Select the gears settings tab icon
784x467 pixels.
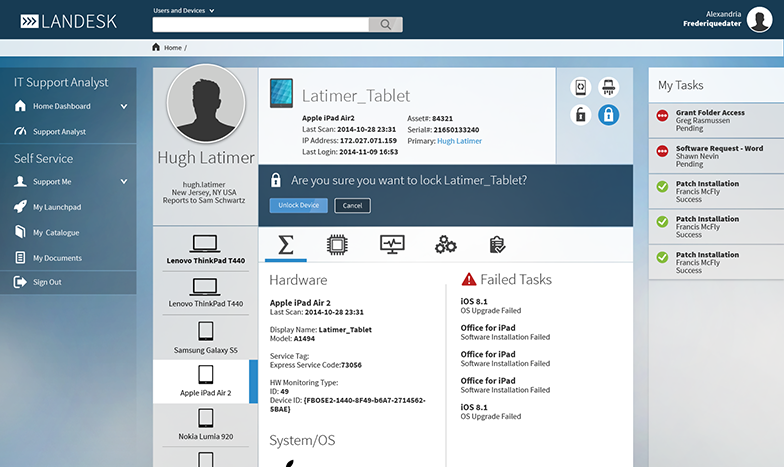pyautogui.click(x=446, y=245)
